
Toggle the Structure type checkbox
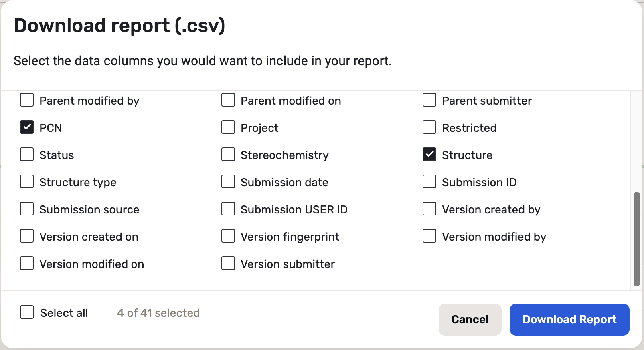pos(27,182)
